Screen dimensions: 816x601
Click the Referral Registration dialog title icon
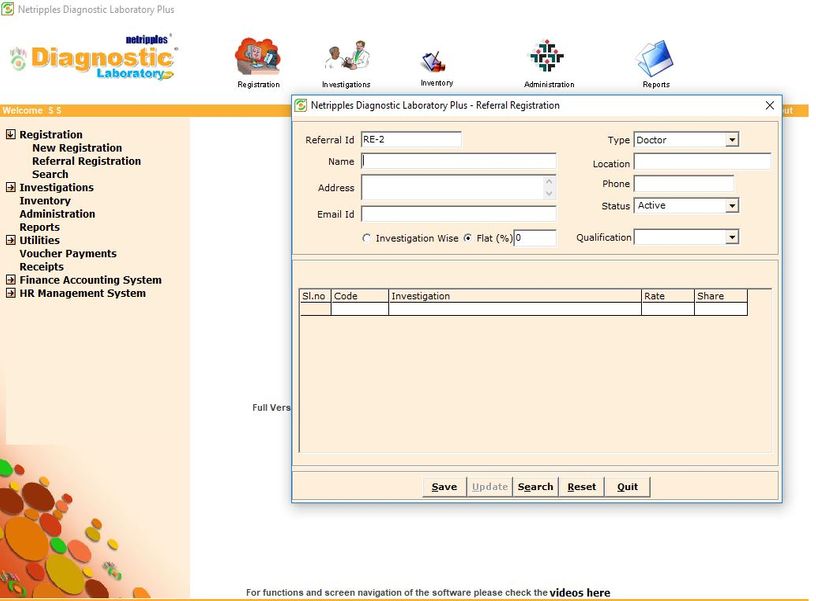point(301,106)
